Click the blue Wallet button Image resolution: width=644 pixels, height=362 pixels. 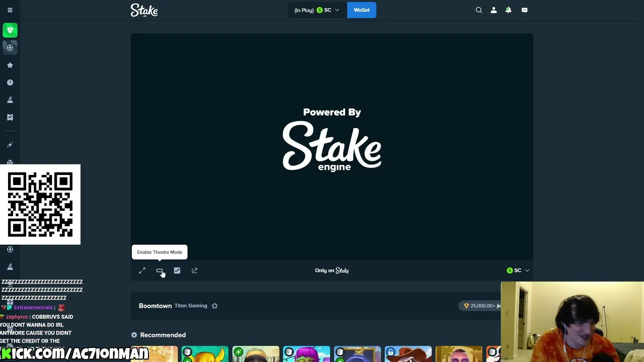point(362,10)
